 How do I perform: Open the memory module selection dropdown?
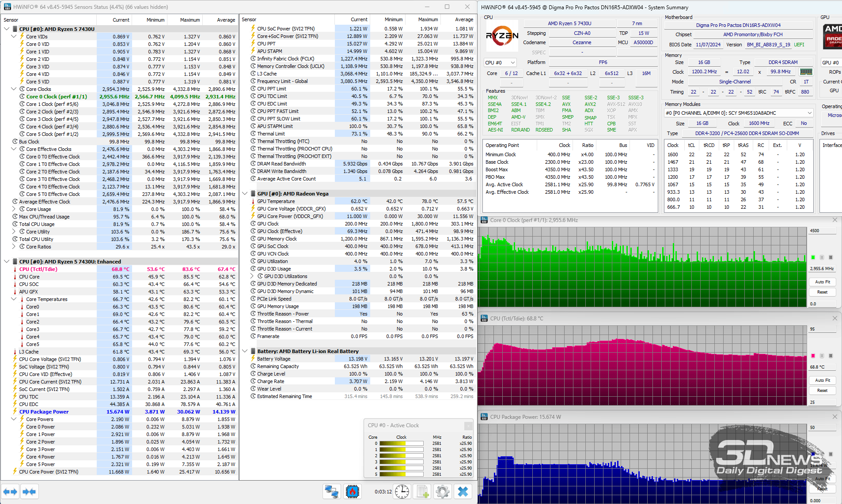739,113
